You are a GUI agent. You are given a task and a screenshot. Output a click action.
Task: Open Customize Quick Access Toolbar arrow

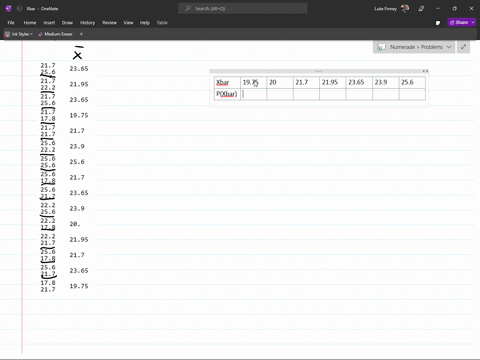(x=81, y=34)
